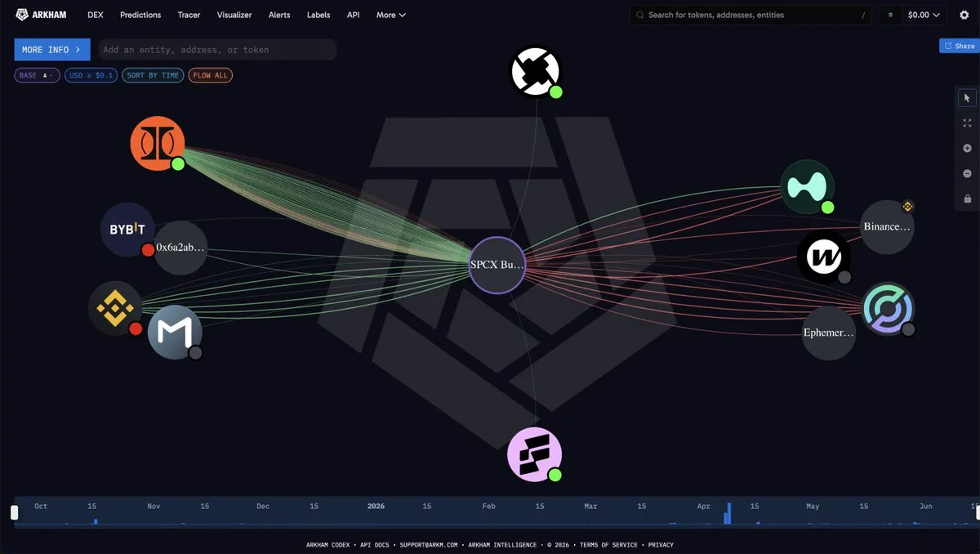Toggle the FLOW ALL filter

(x=211, y=75)
